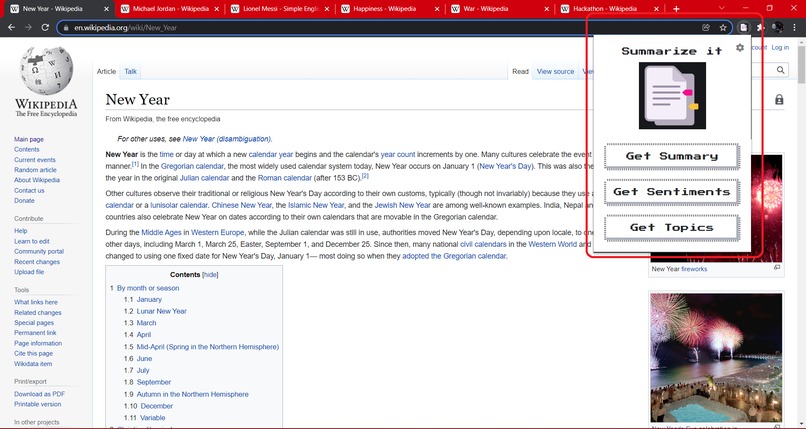The image size is (806, 429).
Task: Jump to the September contents entry
Action: click(x=154, y=382)
